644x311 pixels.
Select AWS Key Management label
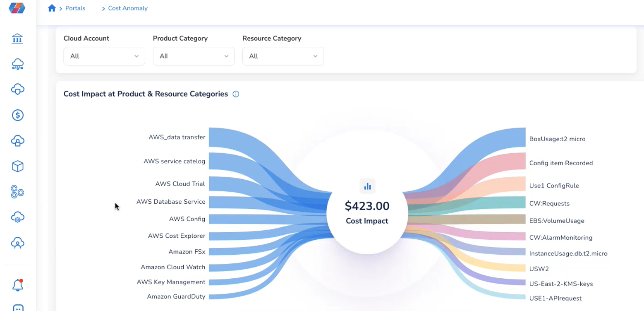coord(171,282)
